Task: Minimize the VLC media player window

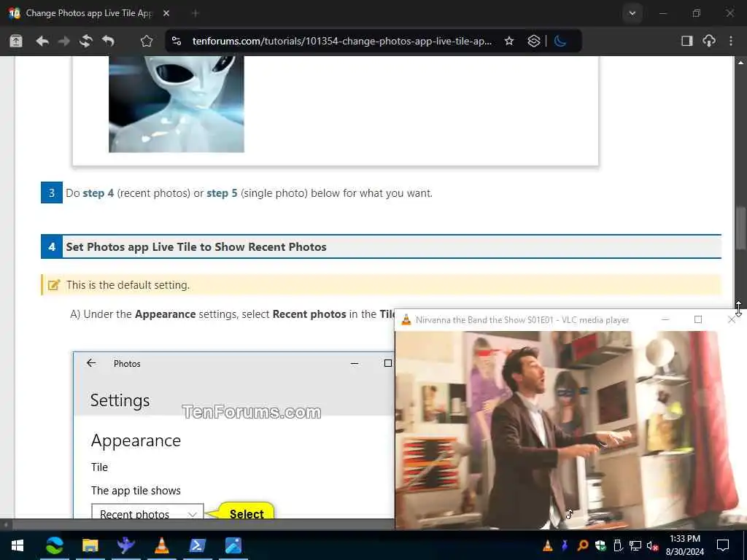Action: [x=665, y=320]
